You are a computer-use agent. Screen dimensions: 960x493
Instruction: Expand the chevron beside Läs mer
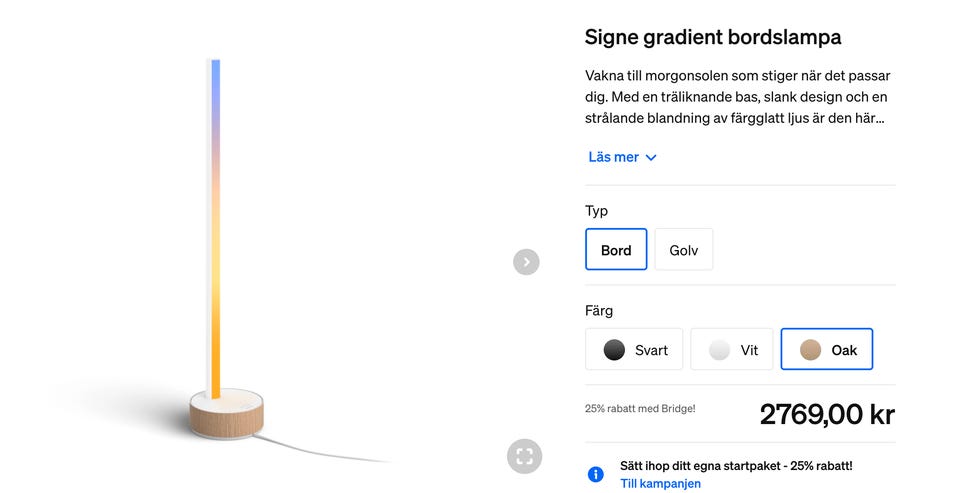[651, 158]
